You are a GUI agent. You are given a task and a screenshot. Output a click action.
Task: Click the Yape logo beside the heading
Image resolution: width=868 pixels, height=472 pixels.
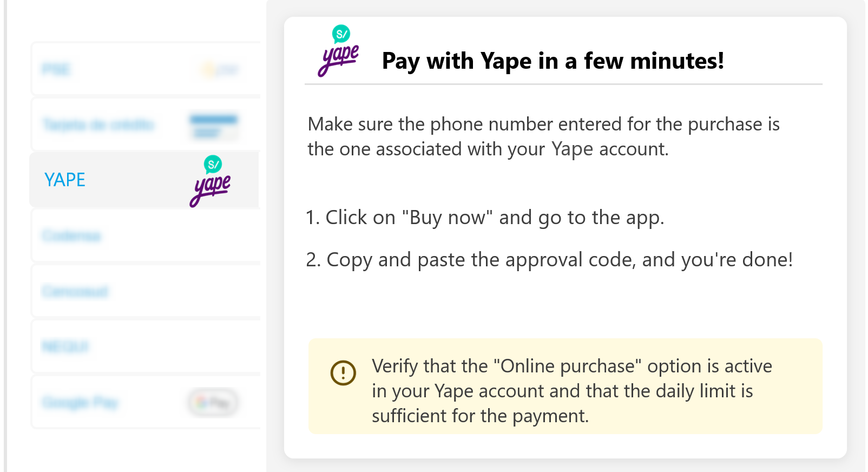tap(338, 51)
